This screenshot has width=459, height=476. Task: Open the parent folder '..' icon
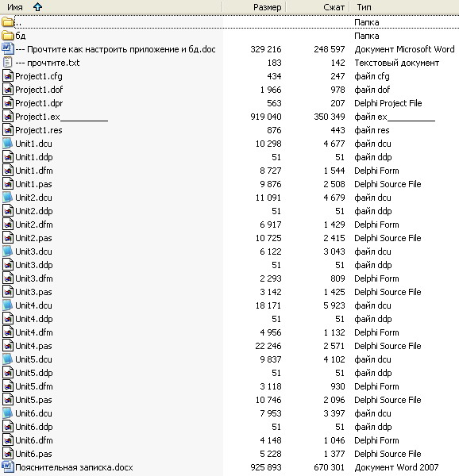coord(8,22)
